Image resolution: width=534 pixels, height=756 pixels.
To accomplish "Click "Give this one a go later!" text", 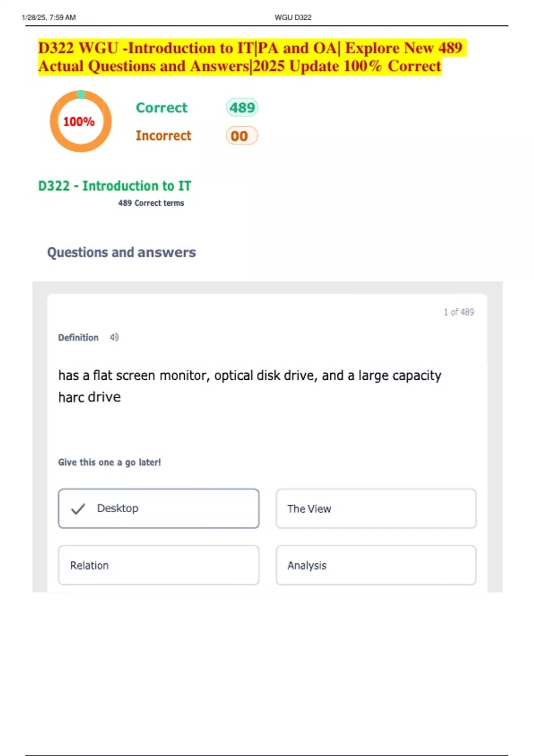I will coord(109,462).
